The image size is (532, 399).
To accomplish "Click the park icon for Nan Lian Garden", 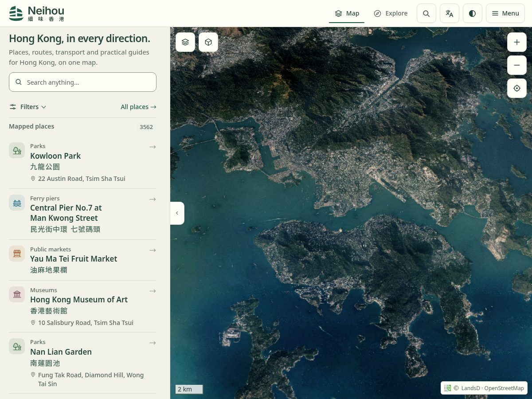I will point(17,346).
